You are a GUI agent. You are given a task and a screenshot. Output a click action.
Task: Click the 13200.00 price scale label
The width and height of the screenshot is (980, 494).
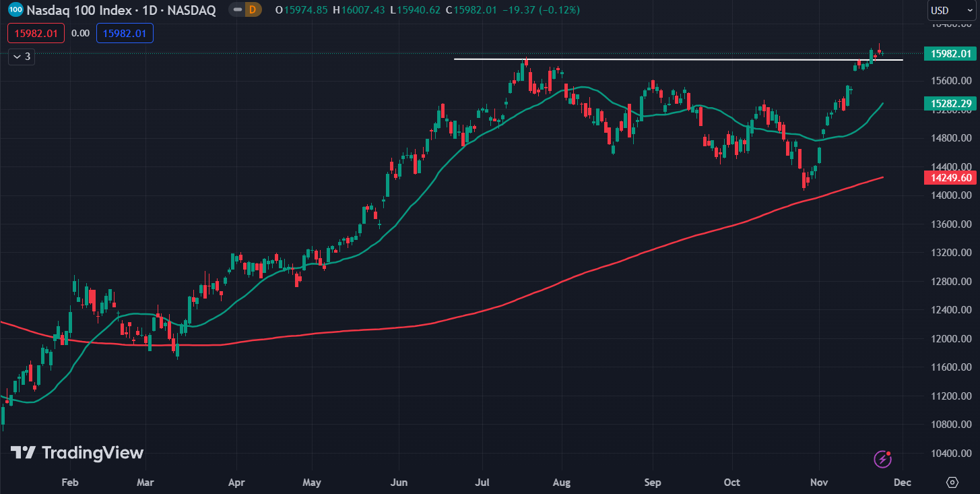coord(951,253)
